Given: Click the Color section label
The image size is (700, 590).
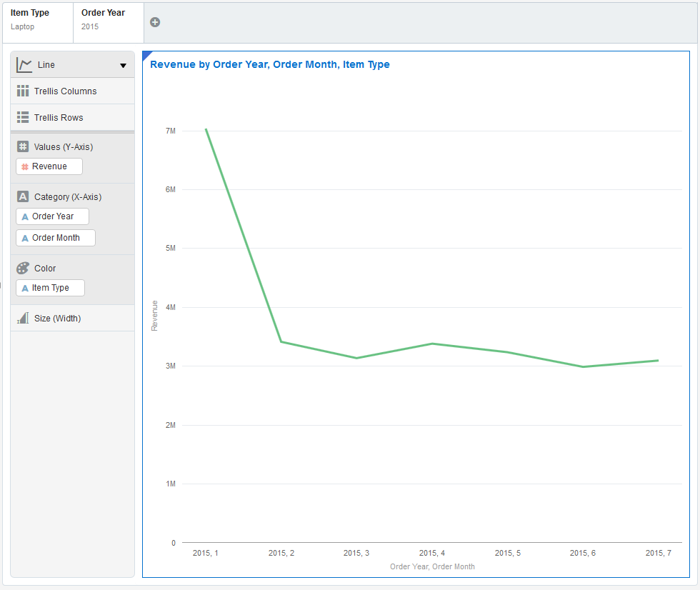Looking at the screenshot, I should pyautogui.click(x=45, y=269).
